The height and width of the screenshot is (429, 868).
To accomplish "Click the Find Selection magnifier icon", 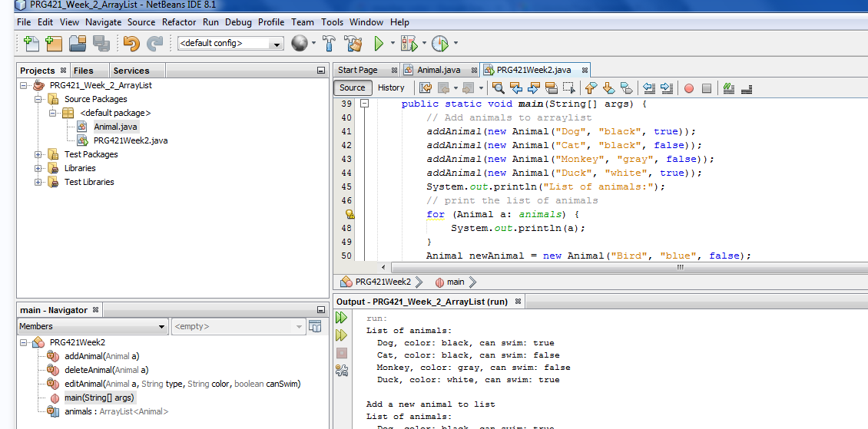I will click(x=499, y=88).
